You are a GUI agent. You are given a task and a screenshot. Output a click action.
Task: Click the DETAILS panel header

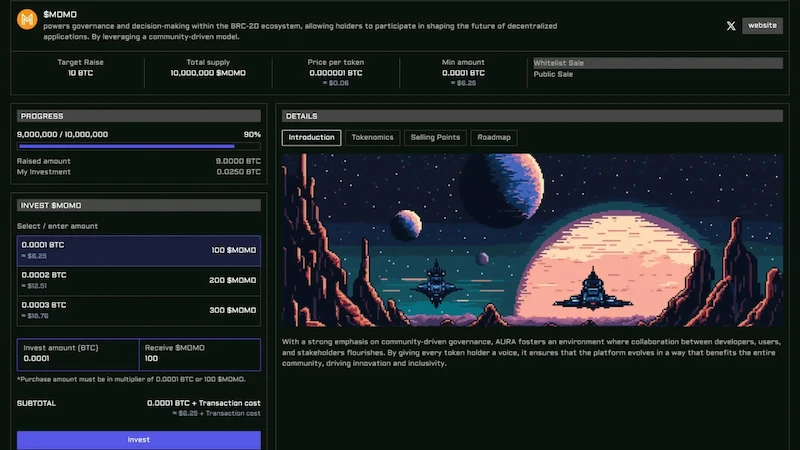pos(532,116)
